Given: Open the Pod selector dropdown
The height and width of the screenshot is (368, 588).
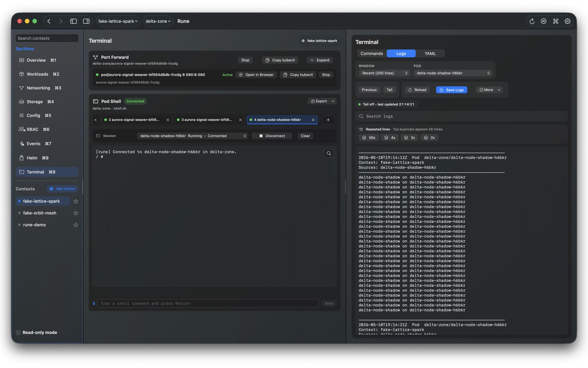Looking at the screenshot, I should pos(453,73).
